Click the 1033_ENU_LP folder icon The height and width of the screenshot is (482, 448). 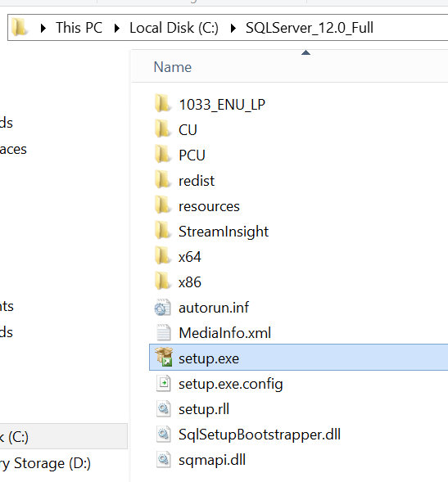(162, 103)
